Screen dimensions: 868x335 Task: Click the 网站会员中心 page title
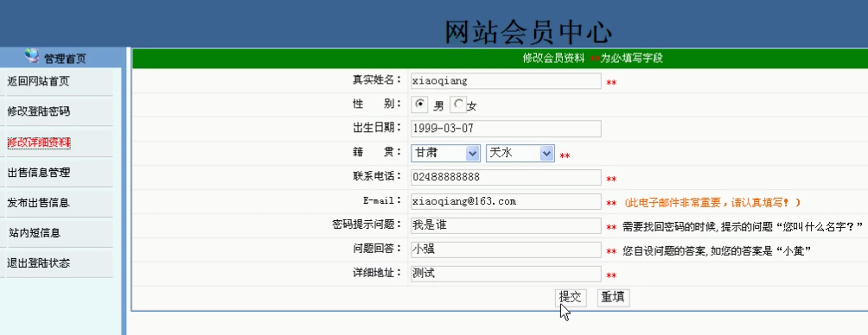(528, 31)
